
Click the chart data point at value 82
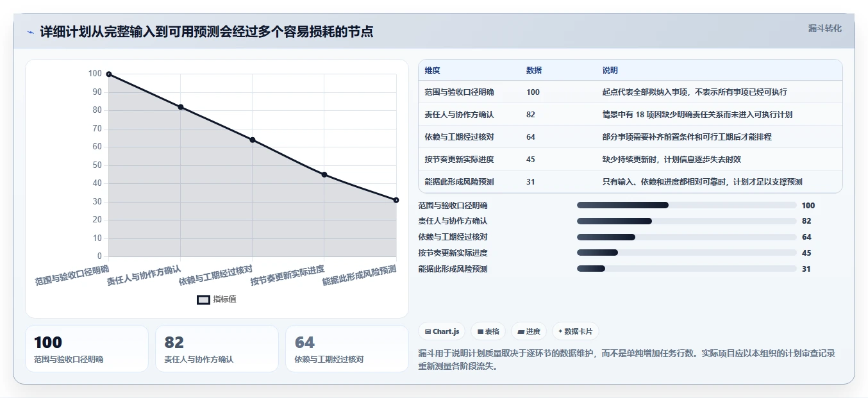(181, 107)
